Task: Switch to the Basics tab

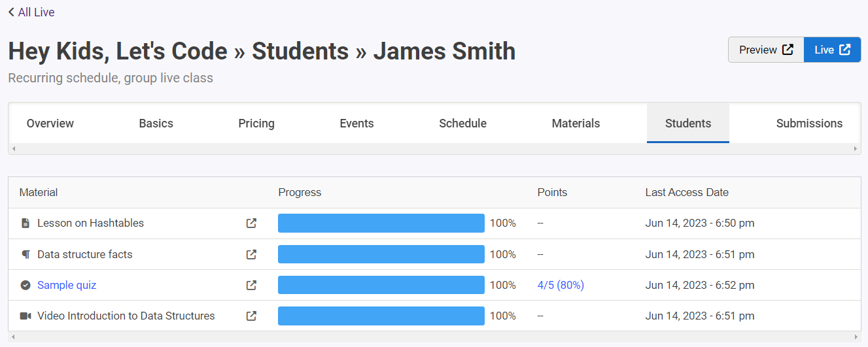Action: 156,124
